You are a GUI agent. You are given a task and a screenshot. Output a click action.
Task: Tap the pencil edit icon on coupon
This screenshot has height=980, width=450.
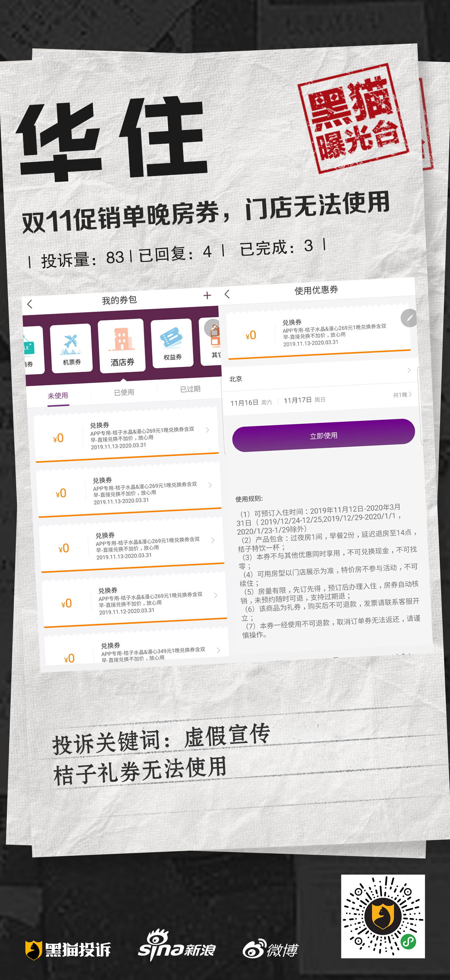click(x=409, y=318)
